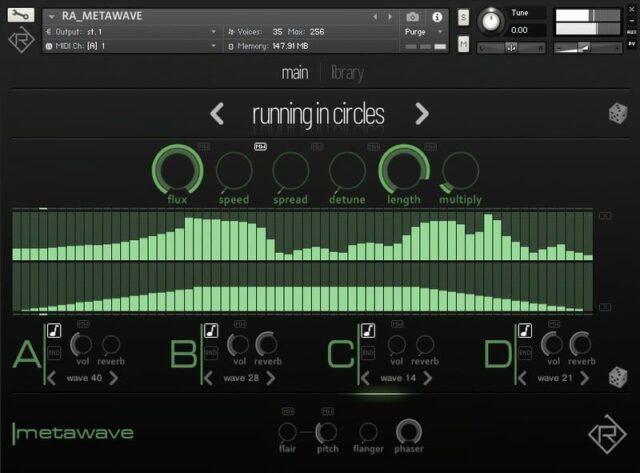Toggle the RND button on layer B
Viewport: 640px width, 473px height.
coord(211,352)
